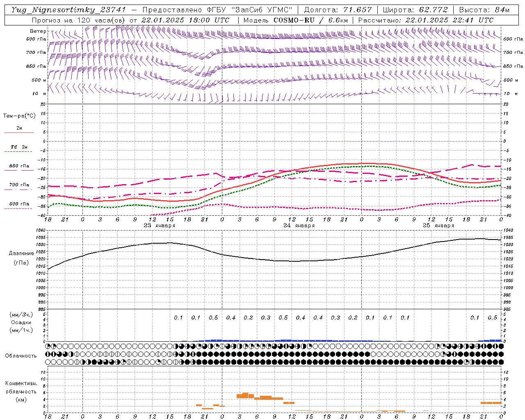Click the '10 м' wind level label on the left
The height and width of the screenshot is (420, 525).
(x=39, y=94)
